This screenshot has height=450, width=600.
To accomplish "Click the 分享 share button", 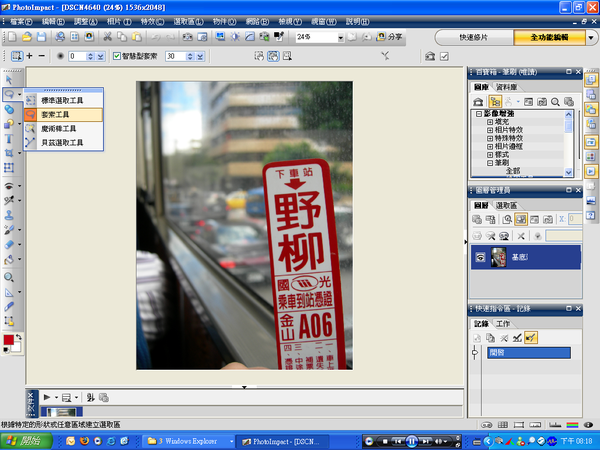I will 389,37.
